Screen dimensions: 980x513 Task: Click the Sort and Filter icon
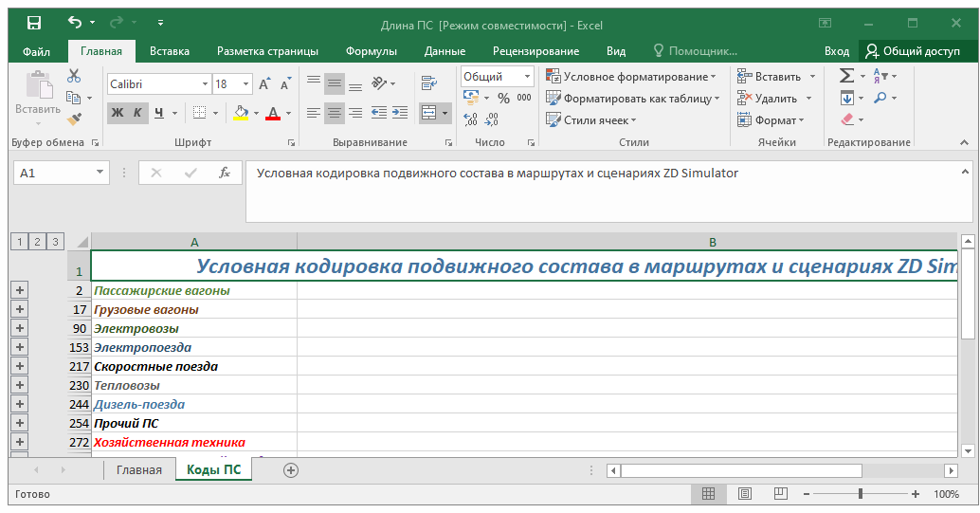(880, 76)
